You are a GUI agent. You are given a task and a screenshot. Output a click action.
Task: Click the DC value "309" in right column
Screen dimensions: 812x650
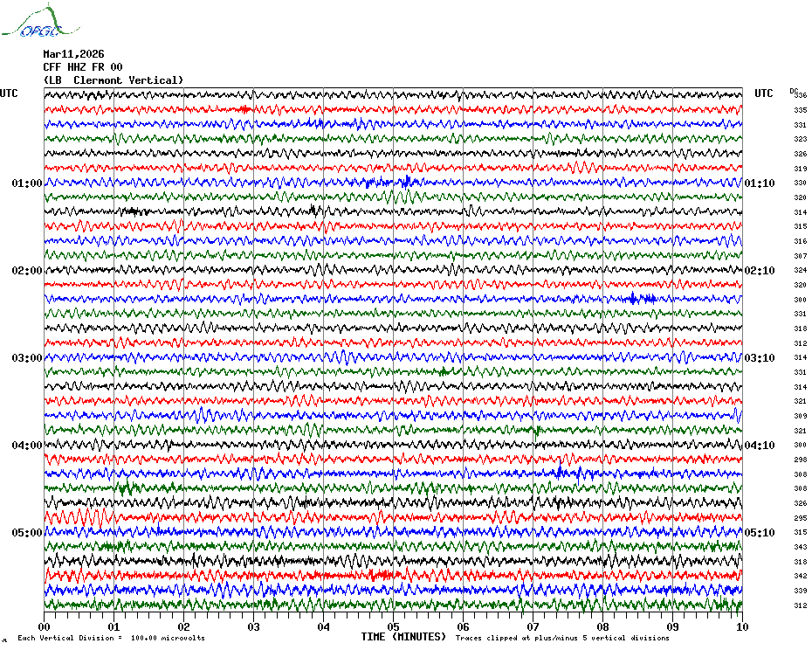[801, 416]
